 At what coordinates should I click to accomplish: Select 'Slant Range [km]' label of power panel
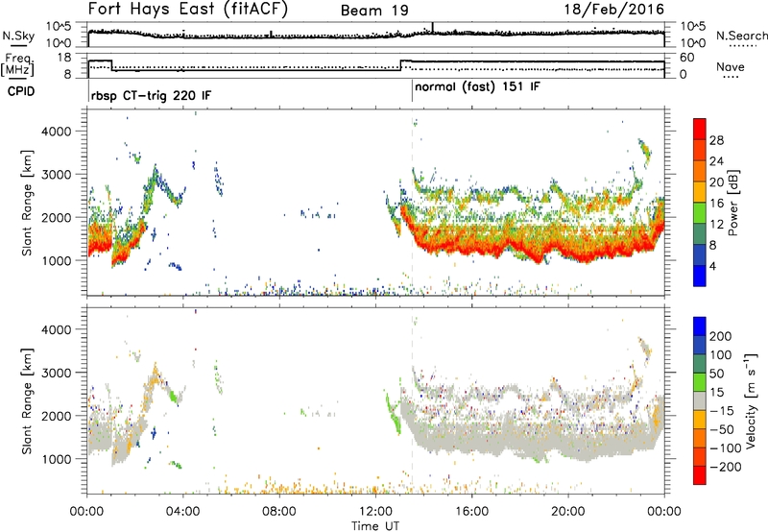27,203
